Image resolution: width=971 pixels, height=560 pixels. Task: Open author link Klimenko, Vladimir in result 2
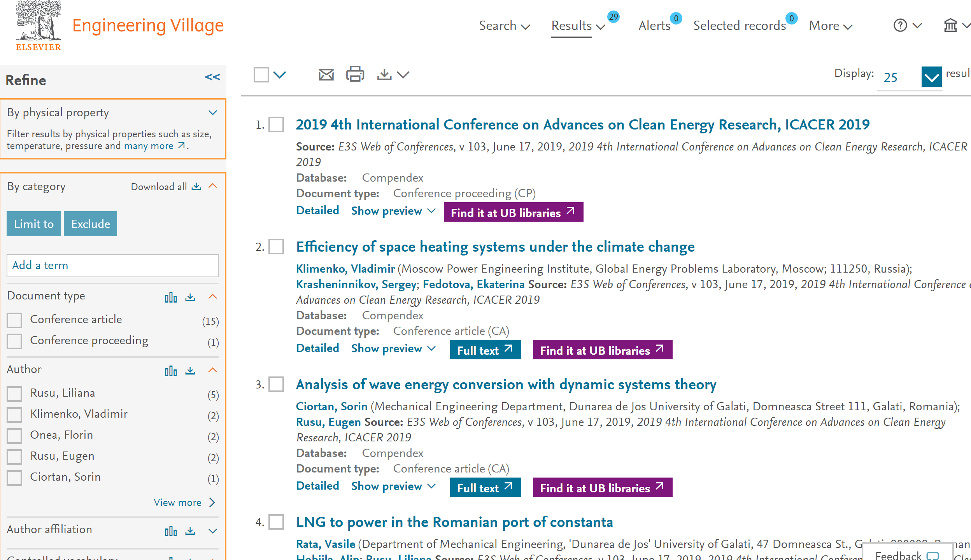pyautogui.click(x=345, y=269)
